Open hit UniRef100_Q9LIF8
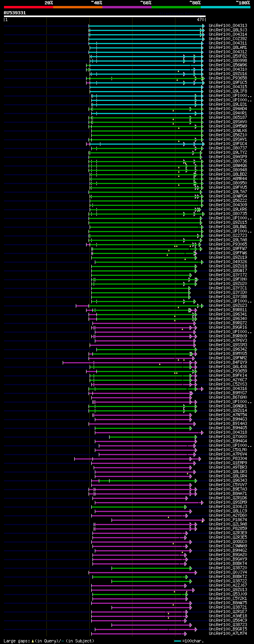Viewport: 254px width, 644px height. pyautogui.click(x=228, y=91)
